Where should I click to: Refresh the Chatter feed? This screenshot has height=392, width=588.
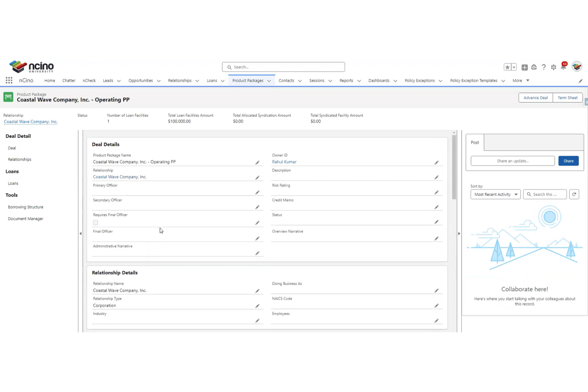point(574,194)
